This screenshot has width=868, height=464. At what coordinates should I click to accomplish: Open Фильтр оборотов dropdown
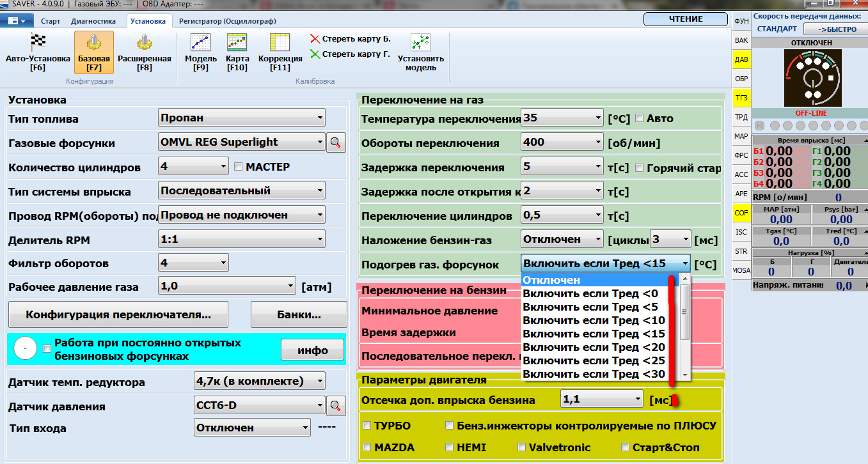193,263
